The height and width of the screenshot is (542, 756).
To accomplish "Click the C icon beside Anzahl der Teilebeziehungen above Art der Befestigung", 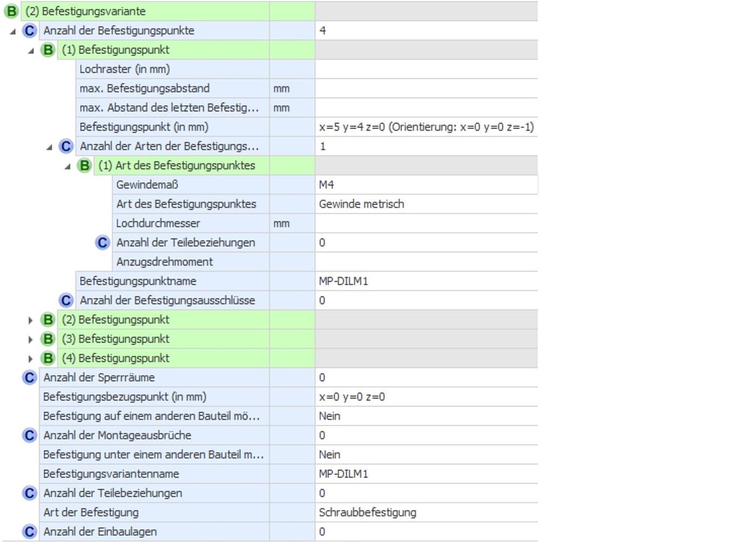I will click(30, 493).
